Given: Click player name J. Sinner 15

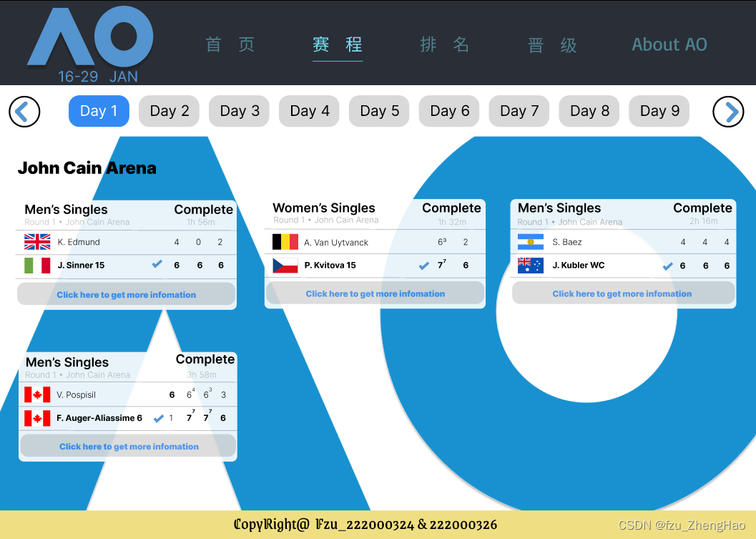Looking at the screenshot, I should [x=81, y=265].
